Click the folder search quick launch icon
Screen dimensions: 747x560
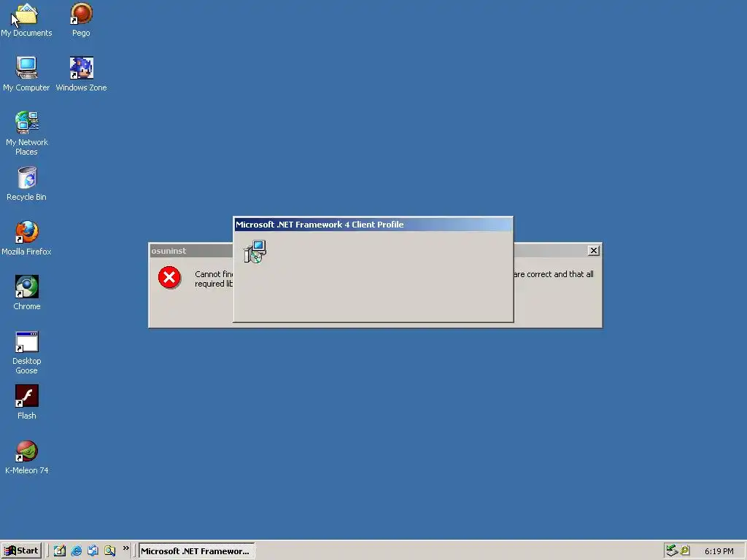tap(109, 551)
